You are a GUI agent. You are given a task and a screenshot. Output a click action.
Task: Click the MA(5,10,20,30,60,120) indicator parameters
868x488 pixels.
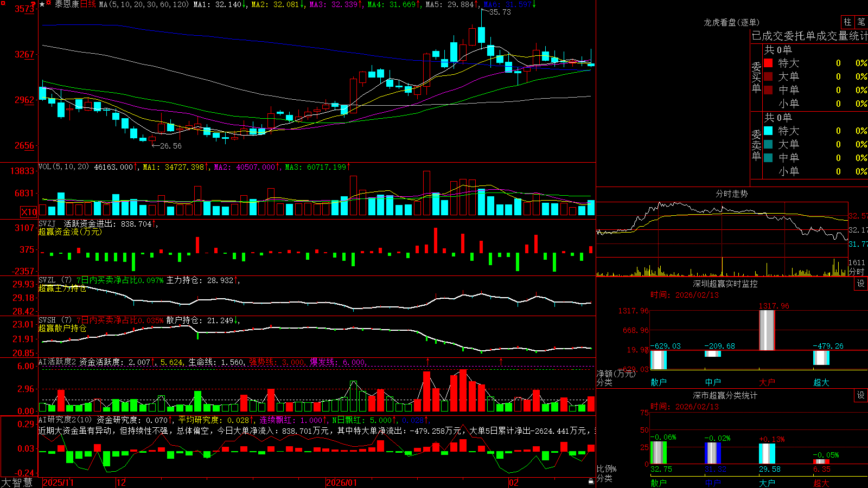[144, 4]
